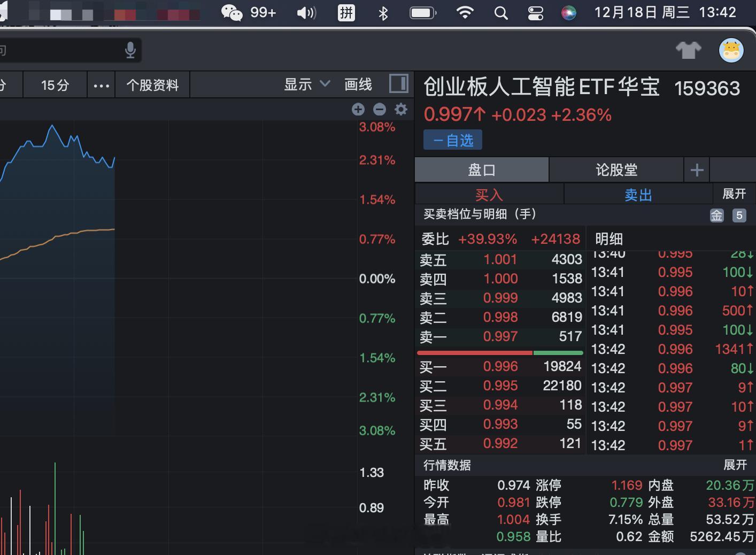The width and height of the screenshot is (756, 555).
Task: Click the 卖出 sell button
Action: coord(638,195)
